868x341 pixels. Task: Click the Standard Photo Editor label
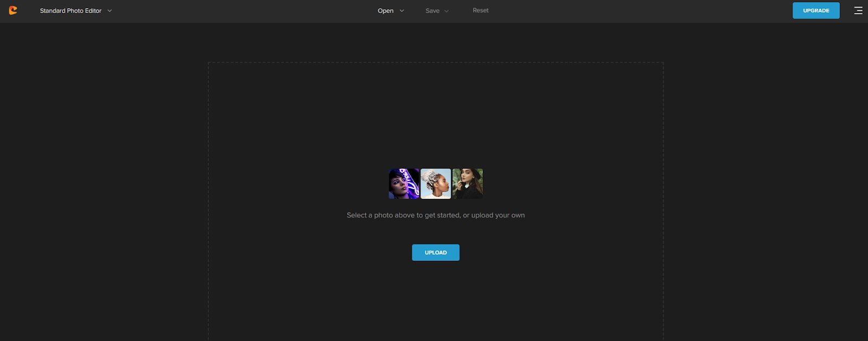[71, 11]
